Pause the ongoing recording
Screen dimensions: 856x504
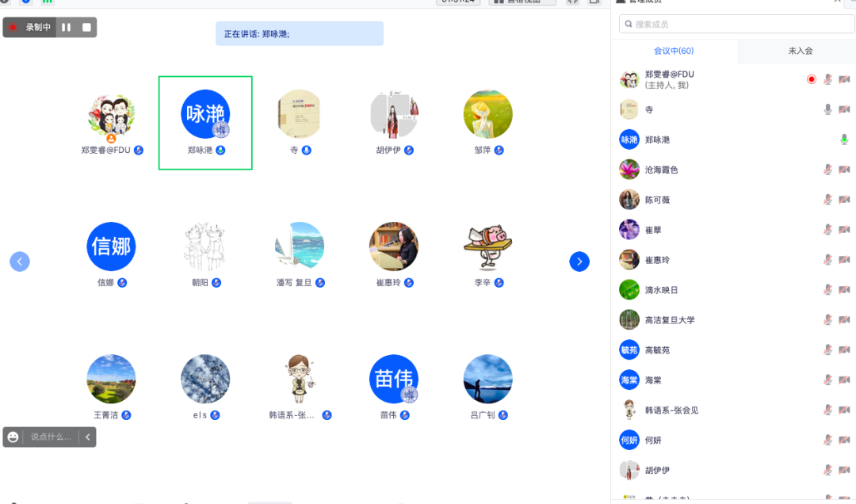(68, 27)
